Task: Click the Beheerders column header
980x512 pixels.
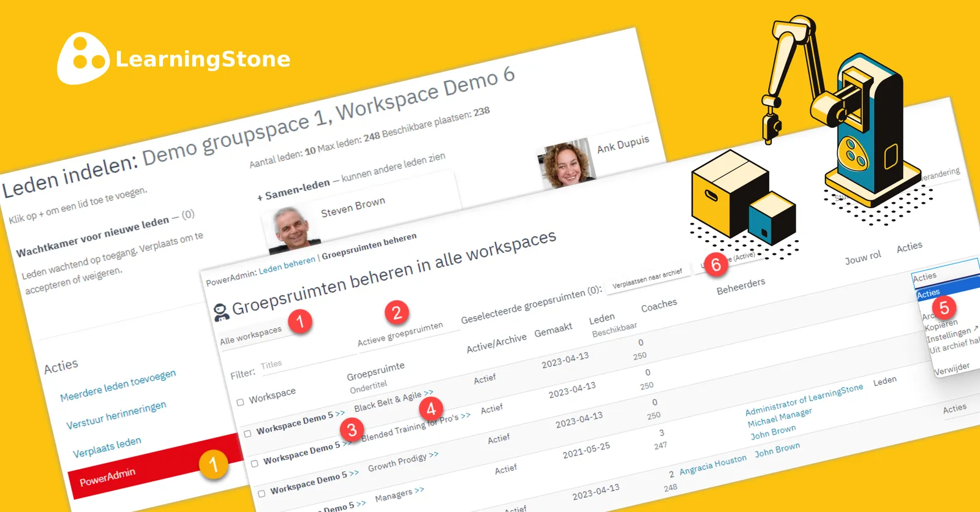Action: click(741, 286)
